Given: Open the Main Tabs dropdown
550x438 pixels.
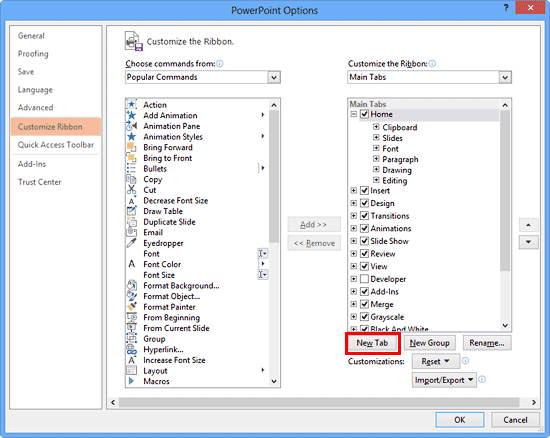Looking at the screenshot, I should coord(505,77).
